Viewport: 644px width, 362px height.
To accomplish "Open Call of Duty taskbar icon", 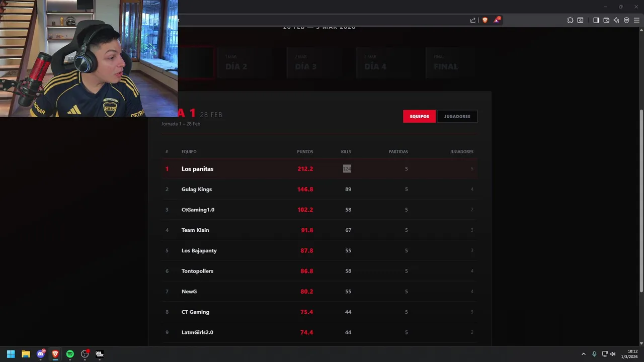I will click(99, 354).
